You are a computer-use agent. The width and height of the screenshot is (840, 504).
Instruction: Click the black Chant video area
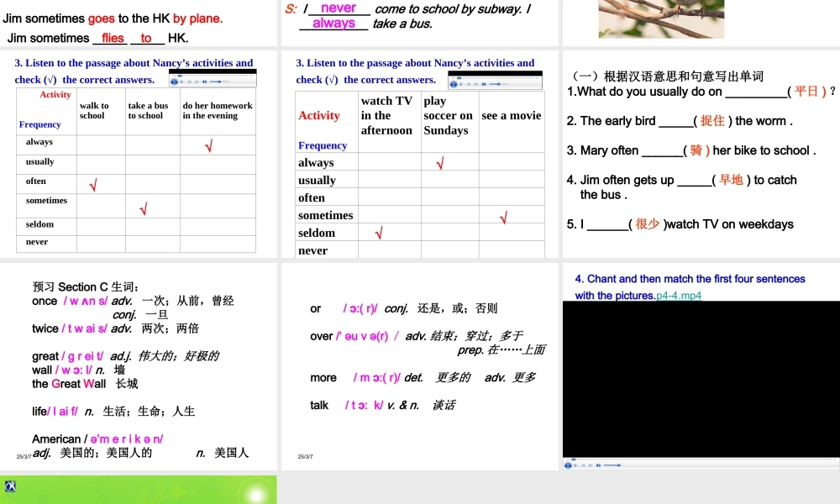pos(701,379)
